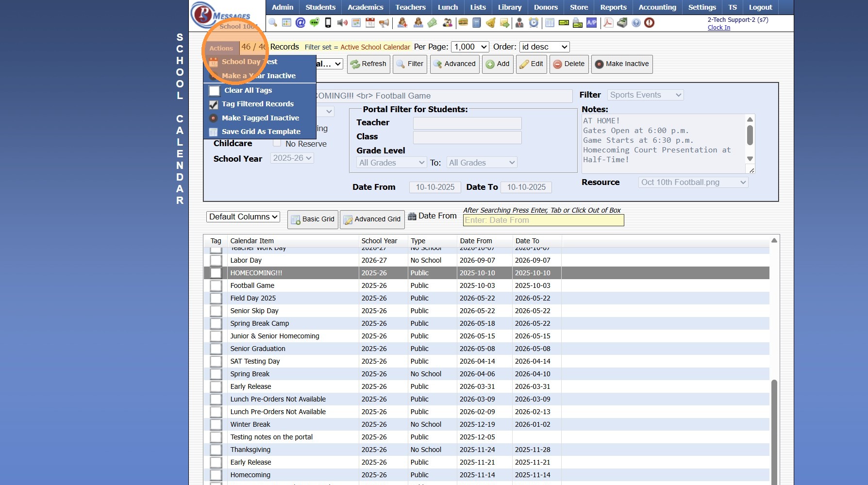Screen dimensions: 868x485
Task: Tag the HOMECOMING!!! row checkbox
Action: (216, 273)
